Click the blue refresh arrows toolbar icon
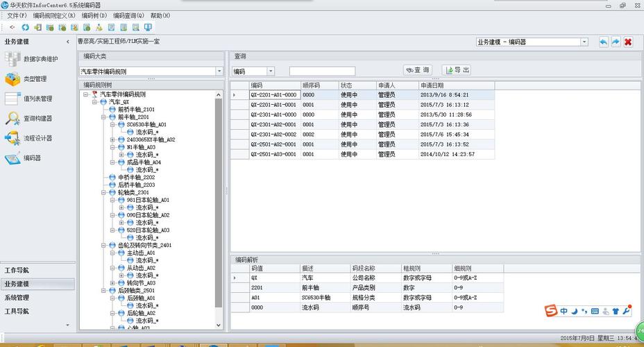The width and height of the screenshot is (644, 347). coord(26,28)
